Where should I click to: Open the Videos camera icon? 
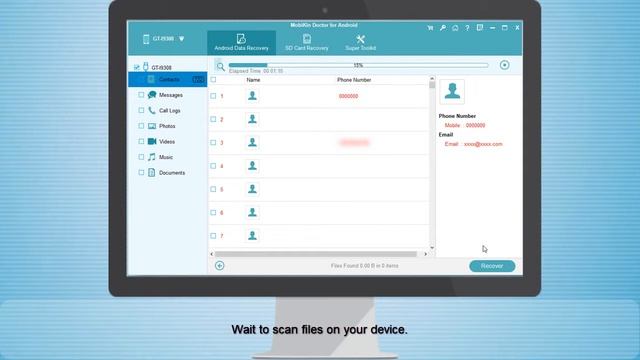pos(152,141)
